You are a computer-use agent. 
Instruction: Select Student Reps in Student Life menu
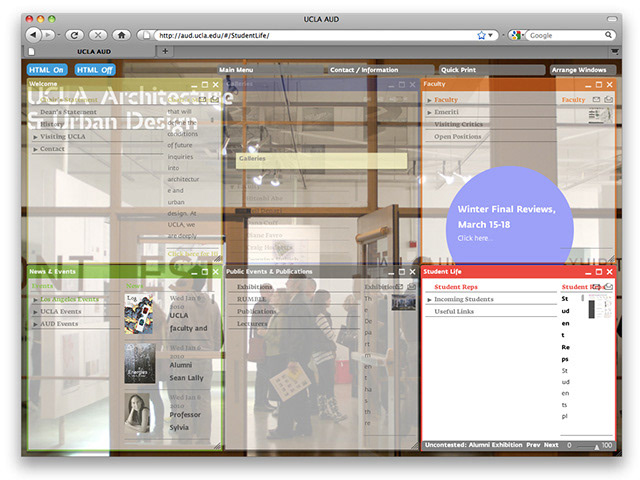click(x=456, y=287)
